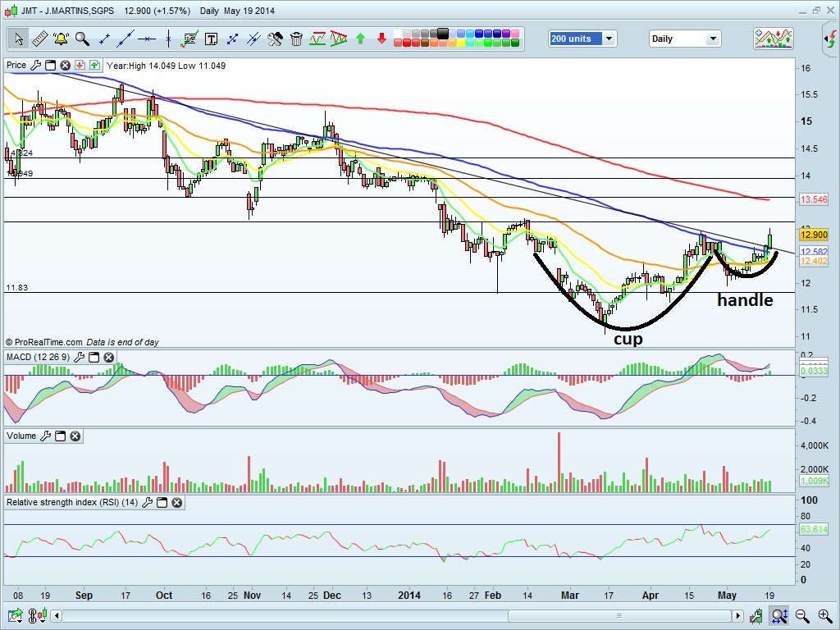Click the 13.546 moving average price label
The image size is (840, 630).
[x=813, y=199]
